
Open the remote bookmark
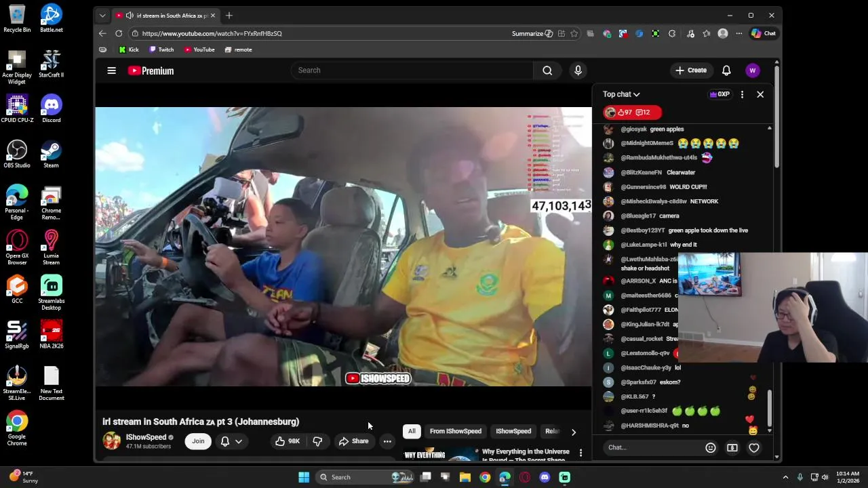pyautogui.click(x=238, y=49)
